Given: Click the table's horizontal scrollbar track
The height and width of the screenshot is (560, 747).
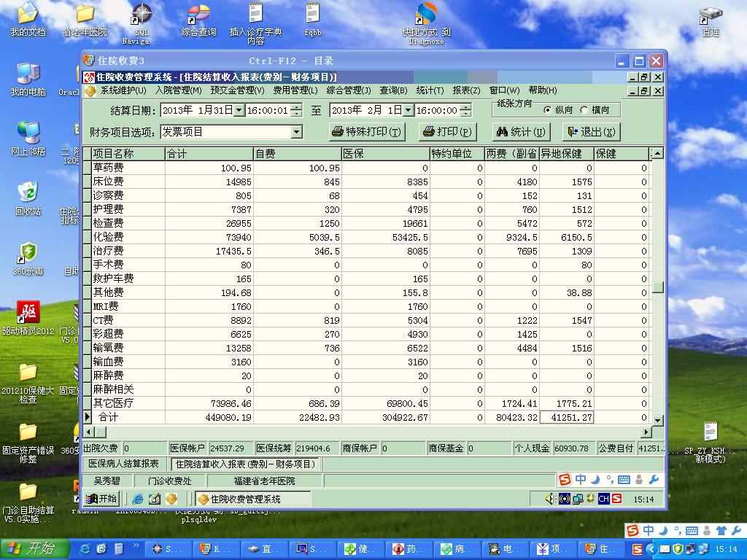Looking at the screenshot, I should [365, 432].
